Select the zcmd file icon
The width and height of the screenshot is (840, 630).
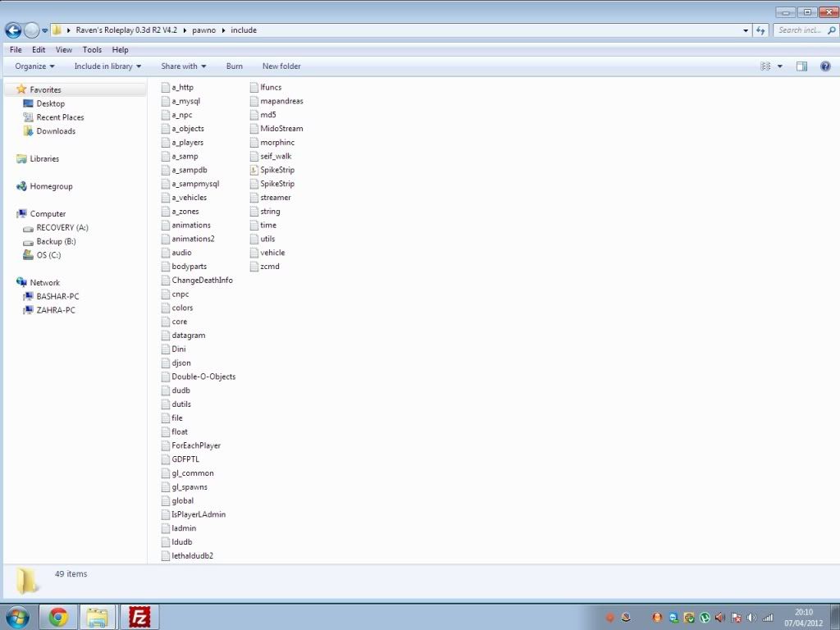pos(254,267)
